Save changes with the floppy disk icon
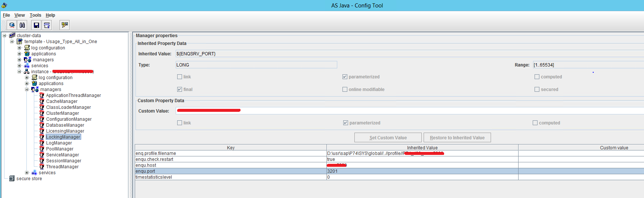 [36, 25]
